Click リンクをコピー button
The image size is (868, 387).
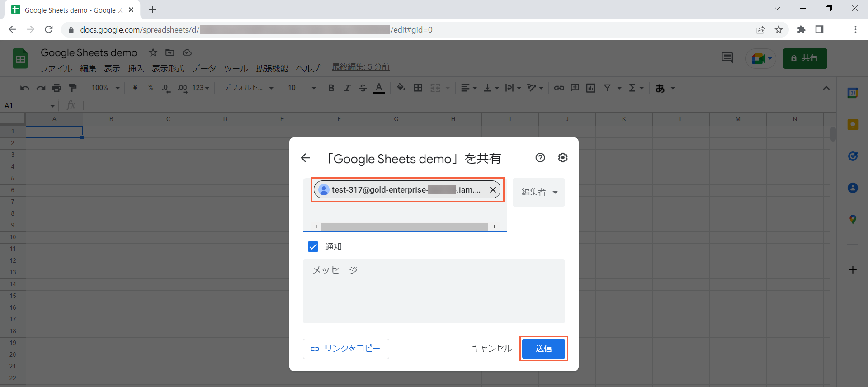pos(346,349)
